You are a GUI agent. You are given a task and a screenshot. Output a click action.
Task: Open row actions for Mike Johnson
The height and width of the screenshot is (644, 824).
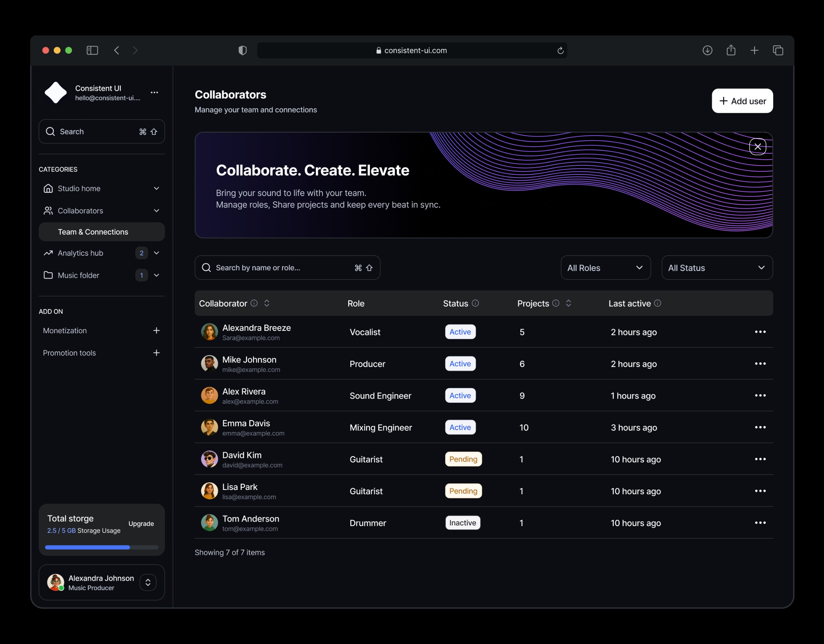coord(760,364)
